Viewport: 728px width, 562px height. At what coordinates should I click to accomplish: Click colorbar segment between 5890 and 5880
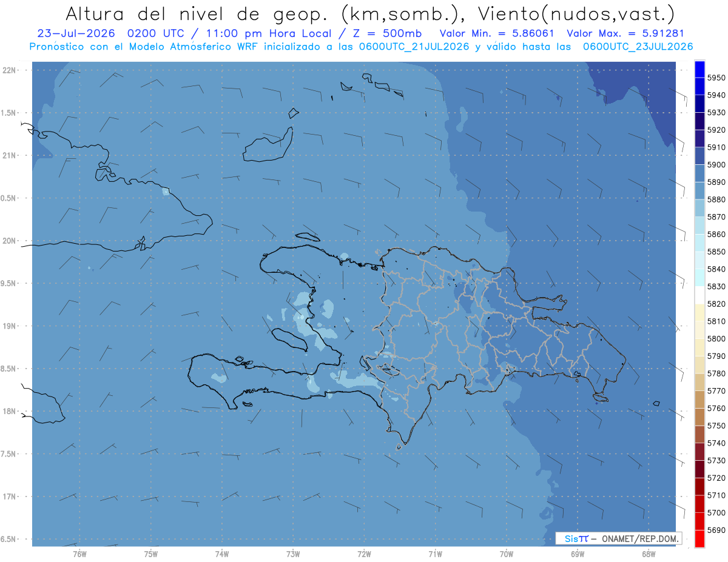pos(699,190)
